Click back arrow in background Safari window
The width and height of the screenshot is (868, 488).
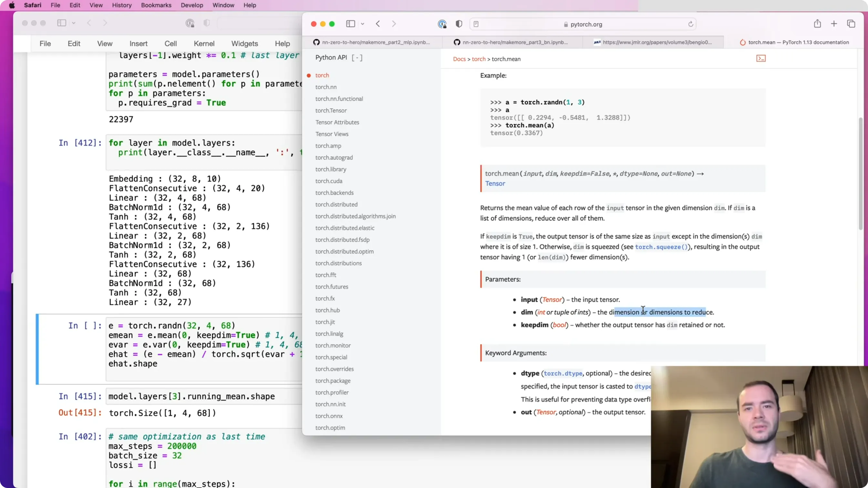(x=89, y=23)
